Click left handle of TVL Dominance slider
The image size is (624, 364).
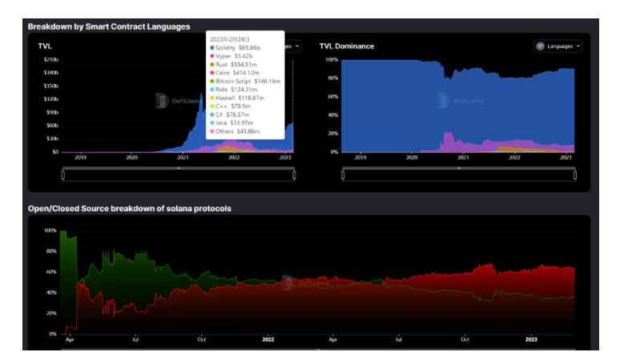pos(343,174)
